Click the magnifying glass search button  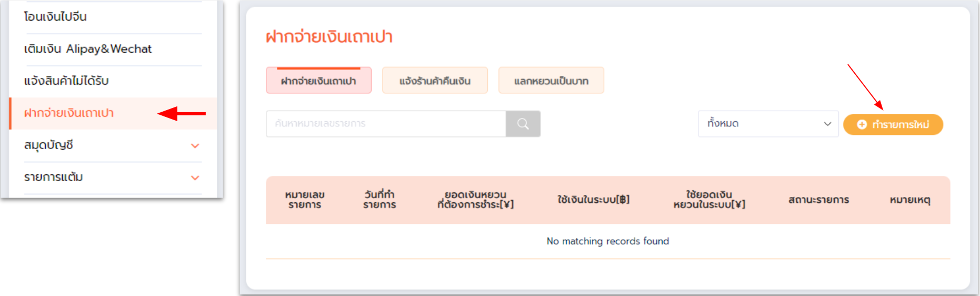(x=523, y=124)
